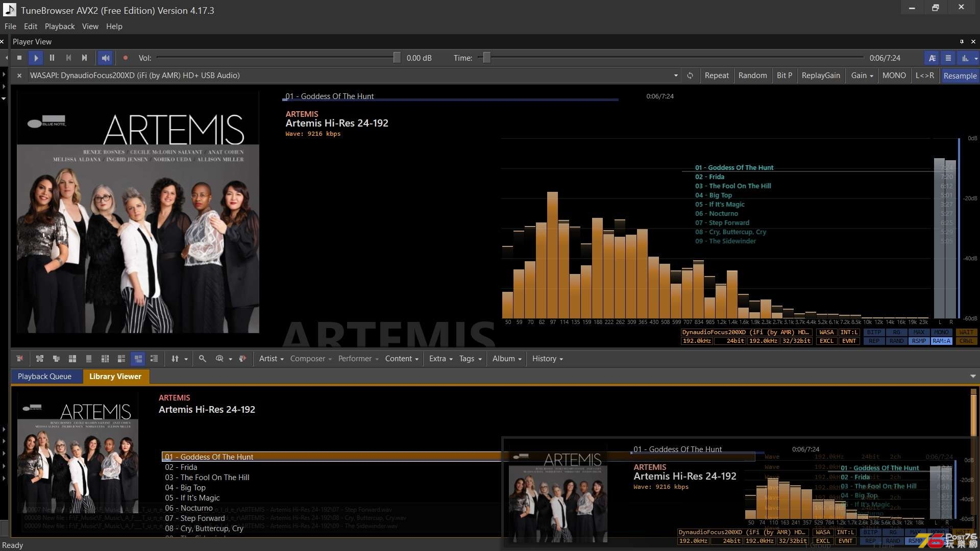Image resolution: width=980 pixels, height=551 pixels.
Task: Select the tile with list view icon
Action: (x=121, y=359)
